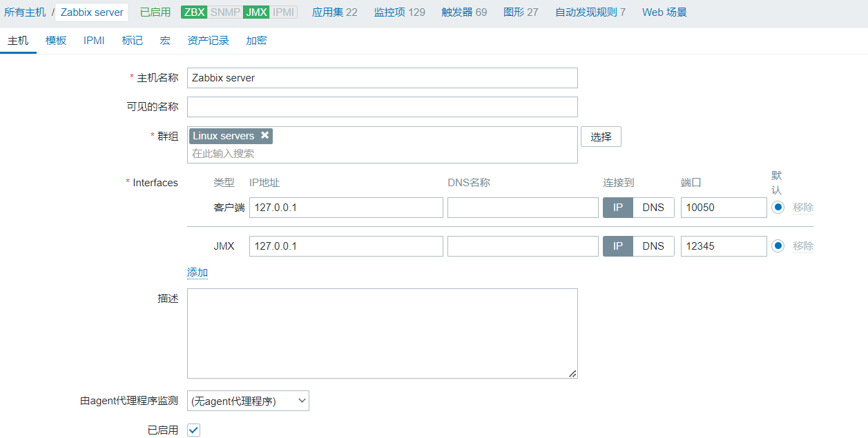Click the group search input 在此输入搜索
This screenshot has height=438, width=868.
[x=383, y=154]
